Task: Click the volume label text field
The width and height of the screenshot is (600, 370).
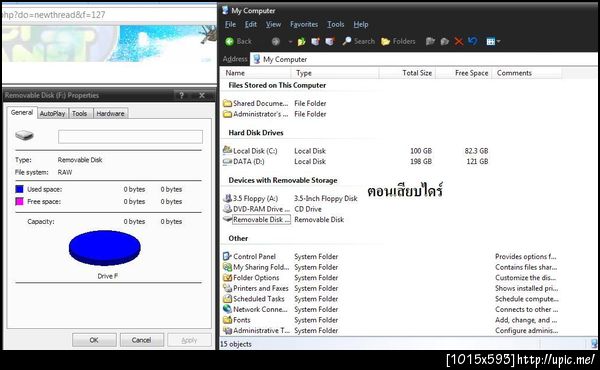Action: tap(130, 137)
